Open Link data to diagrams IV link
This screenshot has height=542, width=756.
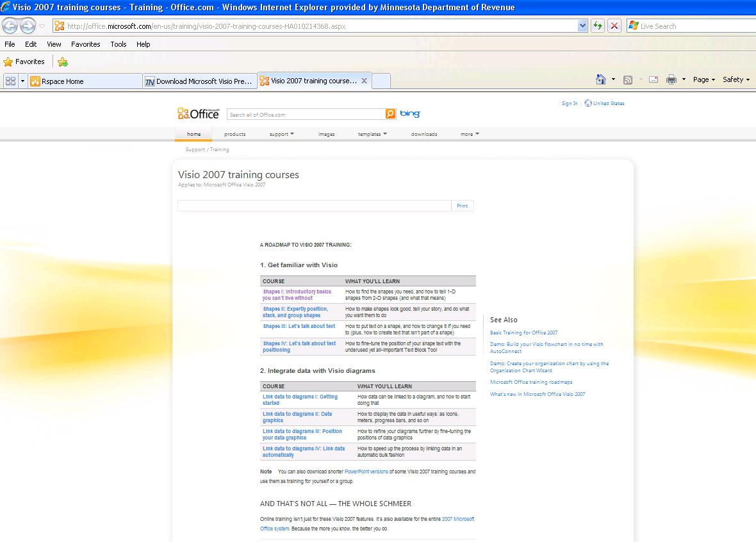point(304,452)
